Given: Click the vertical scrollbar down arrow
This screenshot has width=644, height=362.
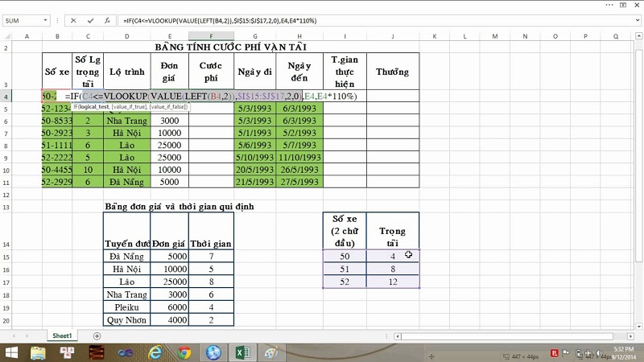Looking at the screenshot, I should coord(638,327).
